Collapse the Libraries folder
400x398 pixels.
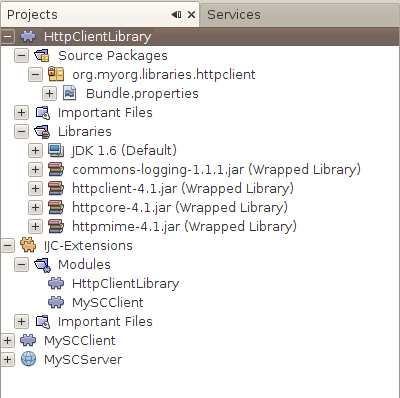coord(21,131)
